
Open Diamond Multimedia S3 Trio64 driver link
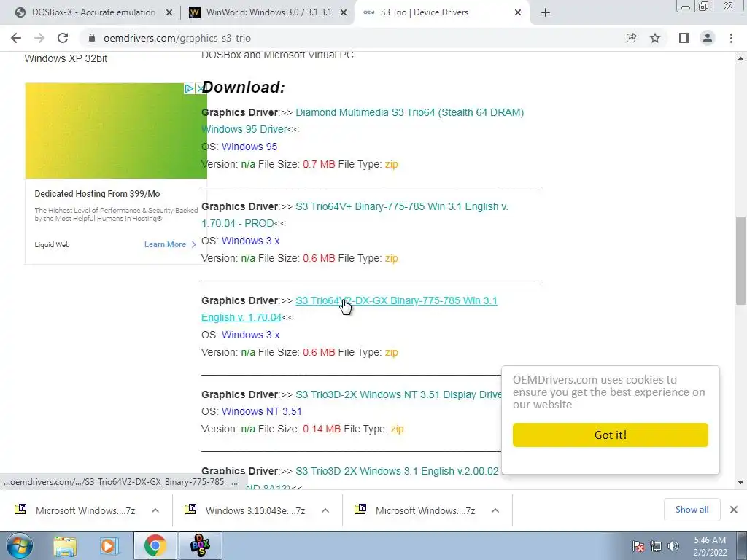pyautogui.click(x=363, y=121)
